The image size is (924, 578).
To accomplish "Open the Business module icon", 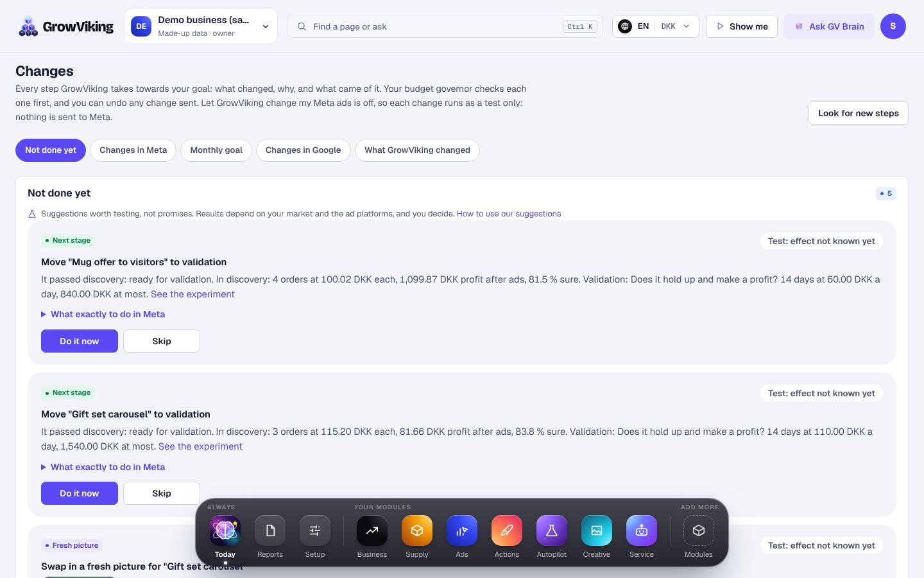I will tap(372, 530).
